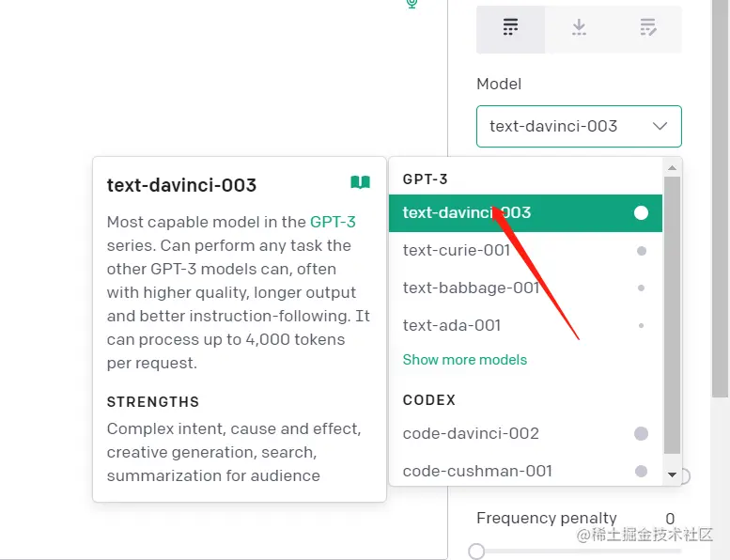The image size is (730, 560).
Task: Select the Complete mode icon
Action: click(x=510, y=27)
